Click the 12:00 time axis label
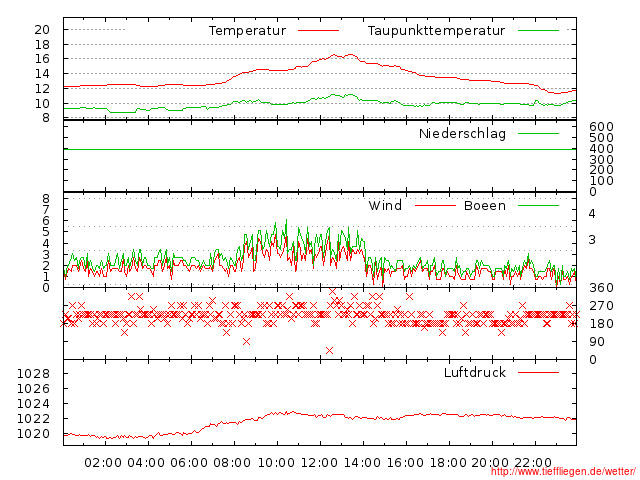640x480 pixels. pos(319,463)
